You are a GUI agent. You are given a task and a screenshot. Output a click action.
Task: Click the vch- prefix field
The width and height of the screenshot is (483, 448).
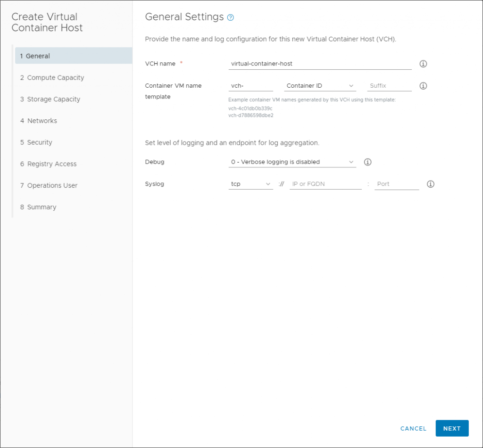coord(250,85)
